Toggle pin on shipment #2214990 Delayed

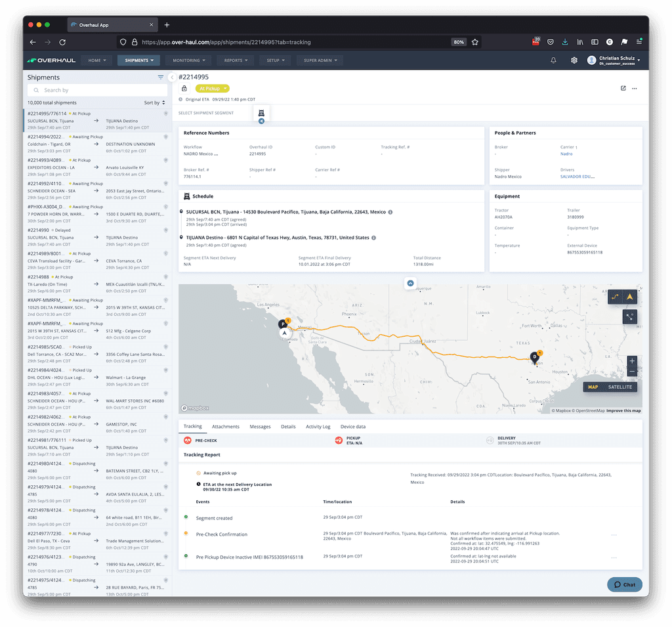point(166,230)
